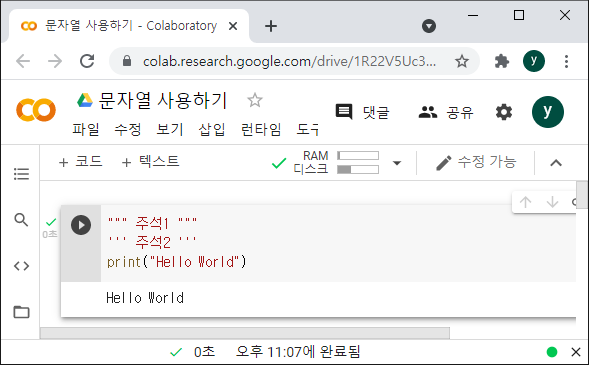The height and width of the screenshot is (365, 589).
Task: Click the connected checkmark beside RAM
Action: (x=279, y=163)
